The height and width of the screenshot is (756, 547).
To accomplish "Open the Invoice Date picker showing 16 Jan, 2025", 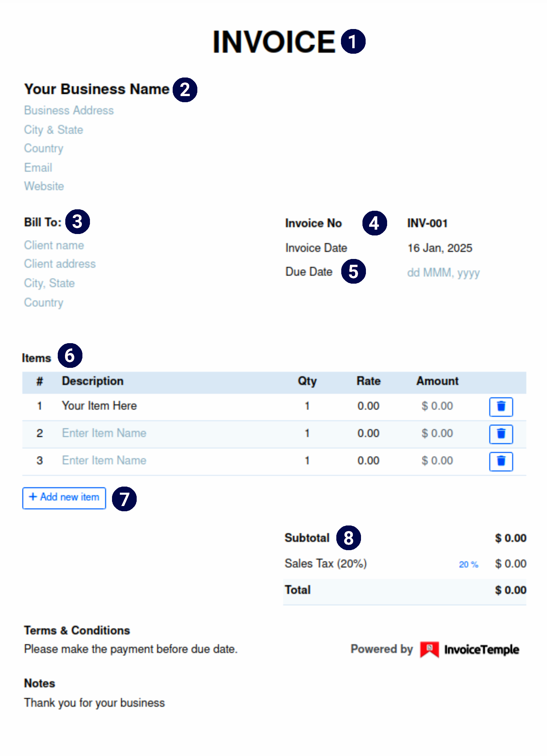I will (440, 248).
